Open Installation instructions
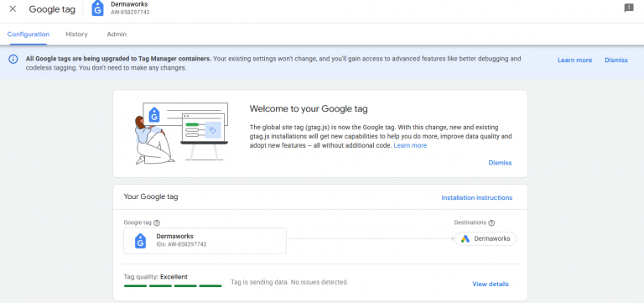The width and height of the screenshot is (644, 303). pos(477,198)
